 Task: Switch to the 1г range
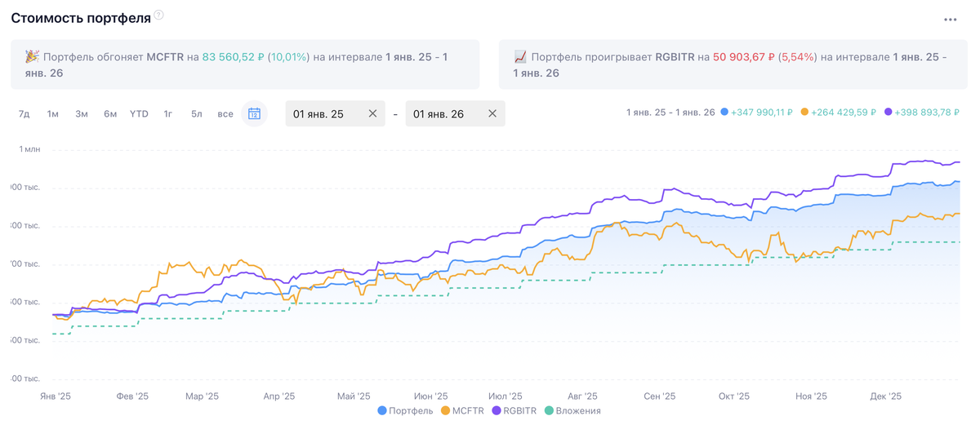pyautogui.click(x=168, y=113)
